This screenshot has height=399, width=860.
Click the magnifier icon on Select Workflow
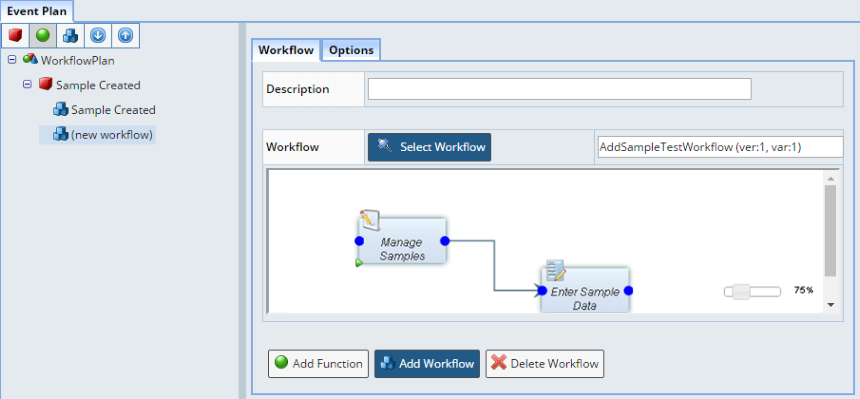coord(385,146)
